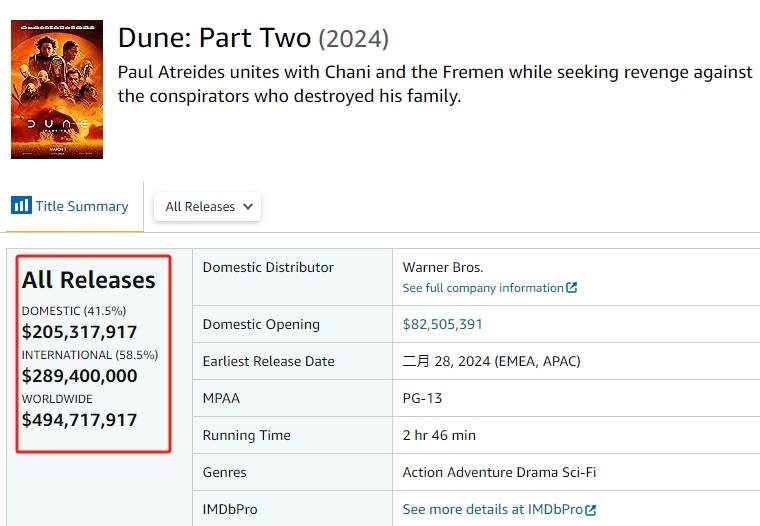Viewport: 760px width, 526px height.
Task: Click the 2 hr 46 min running time
Action: pos(439,435)
